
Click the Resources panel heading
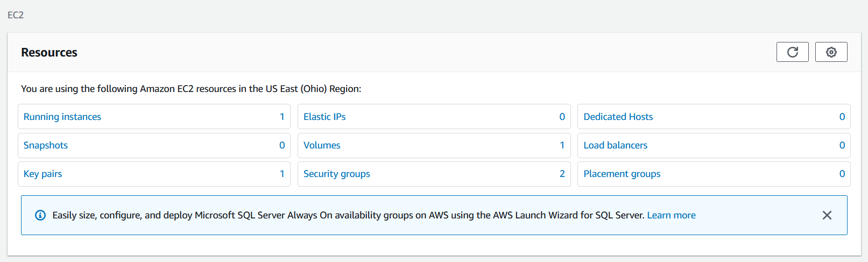click(49, 53)
